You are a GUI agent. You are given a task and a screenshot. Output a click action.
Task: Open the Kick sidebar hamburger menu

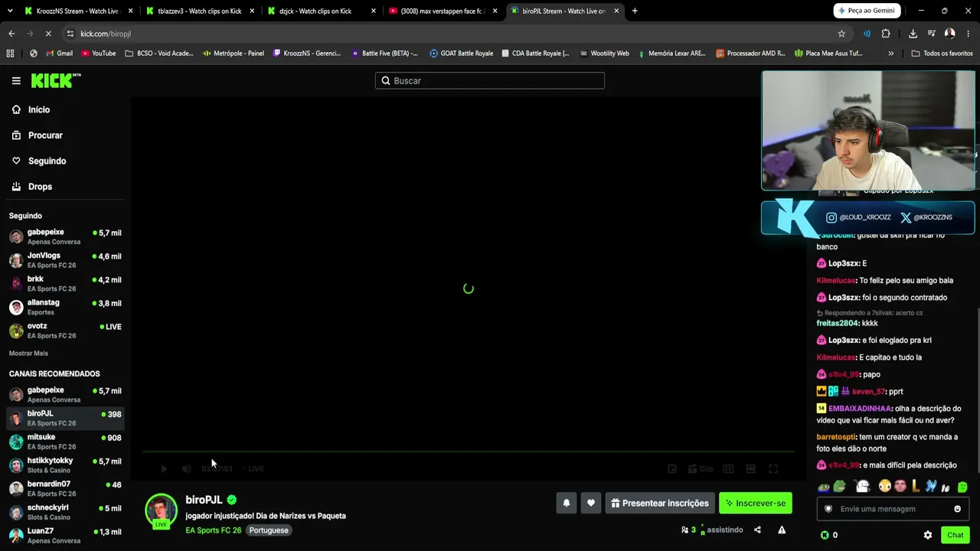pyautogui.click(x=16, y=80)
